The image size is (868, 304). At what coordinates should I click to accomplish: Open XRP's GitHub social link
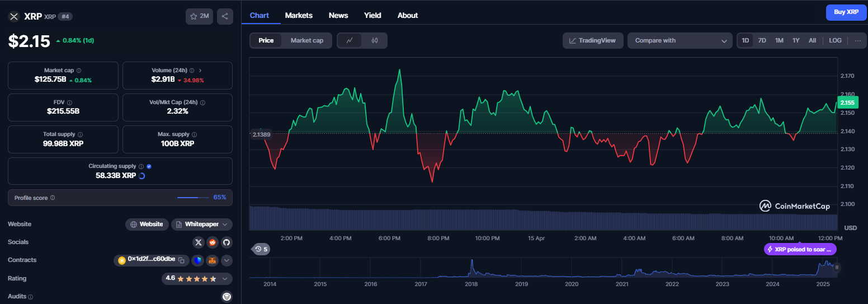tap(226, 242)
